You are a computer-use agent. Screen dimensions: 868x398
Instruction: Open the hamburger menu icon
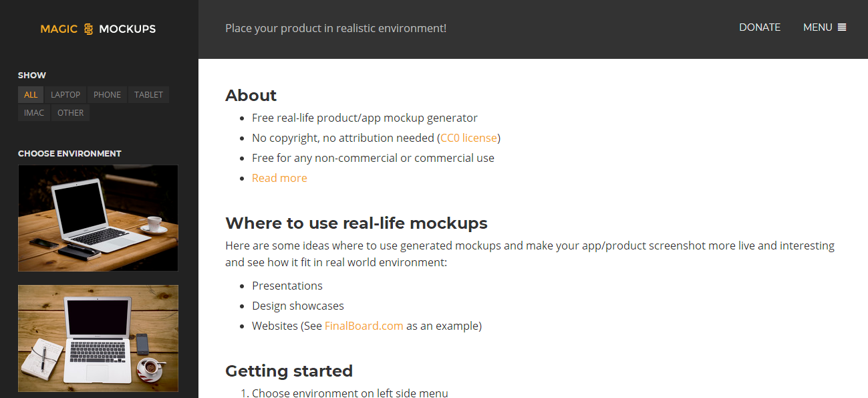coord(842,27)
